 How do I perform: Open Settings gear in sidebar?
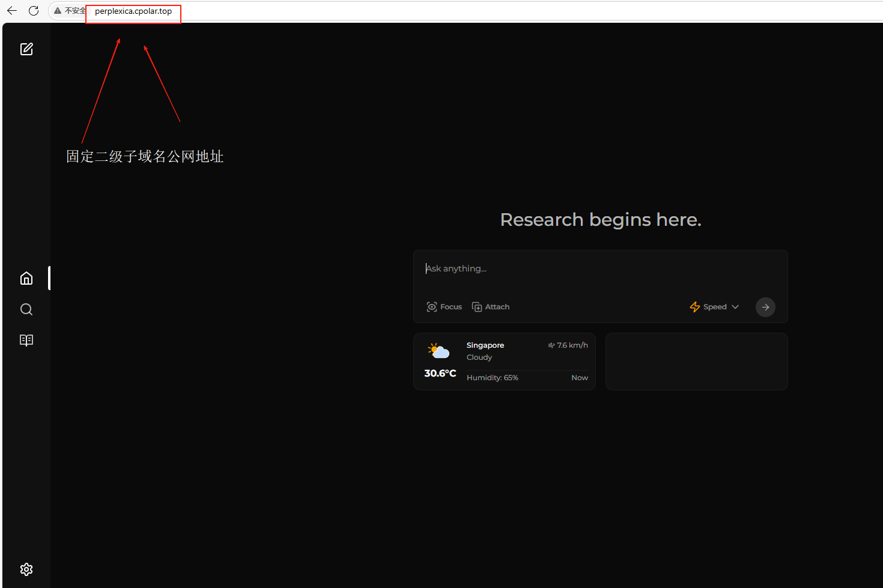pos(26,569)
